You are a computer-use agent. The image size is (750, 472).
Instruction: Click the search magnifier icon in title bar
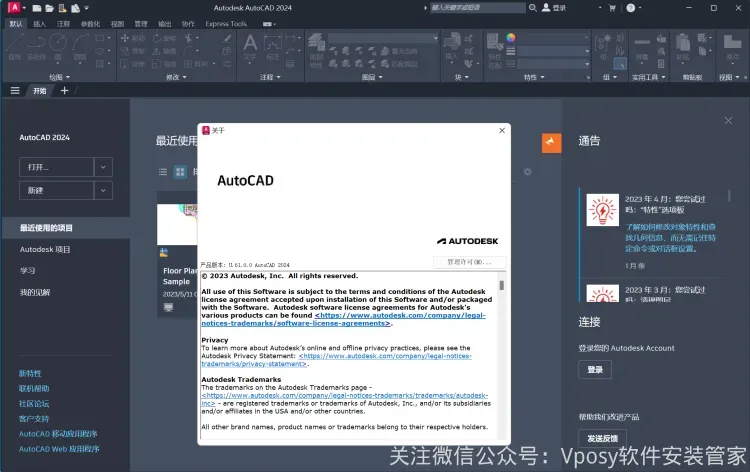(532, 8)
